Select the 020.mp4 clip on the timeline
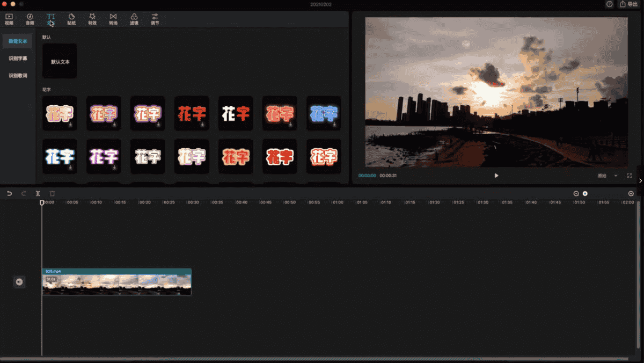644x363 pixels. [x=116, y=284]
